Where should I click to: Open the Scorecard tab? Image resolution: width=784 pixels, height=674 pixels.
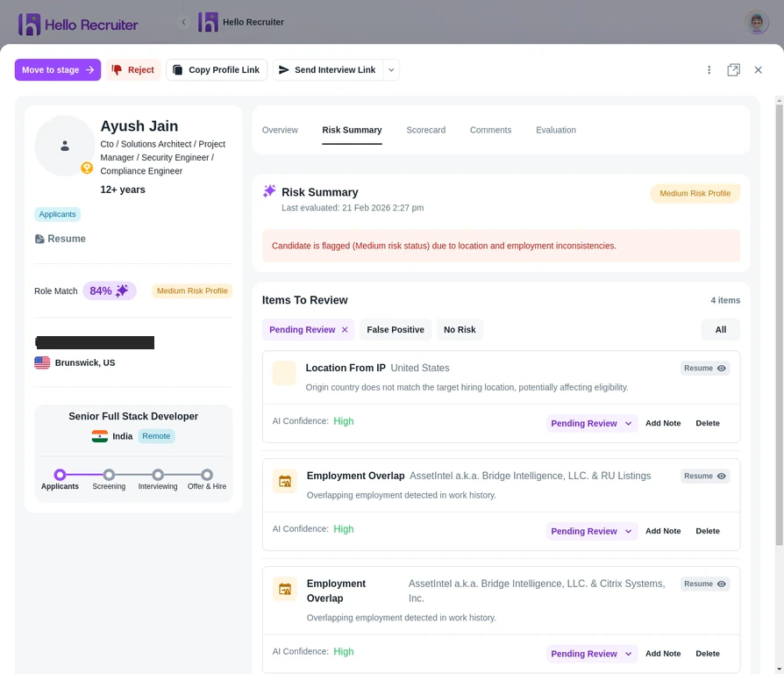(425, 130)
